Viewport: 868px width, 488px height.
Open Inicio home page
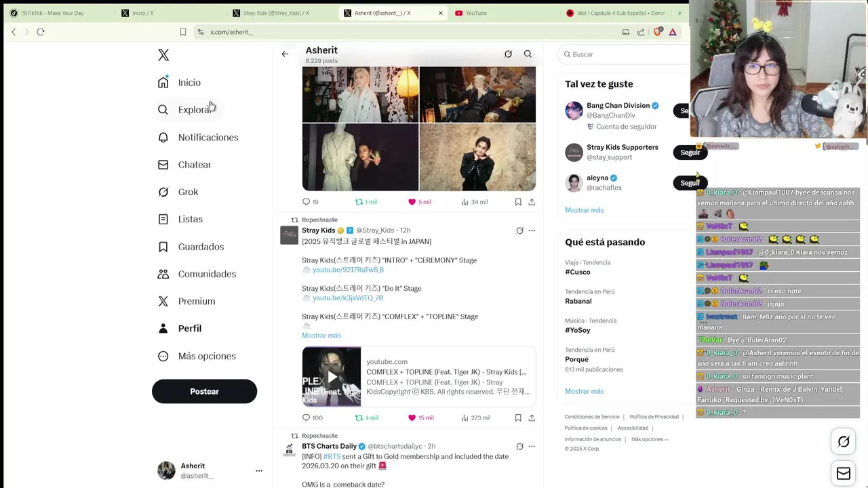[180, 83]
